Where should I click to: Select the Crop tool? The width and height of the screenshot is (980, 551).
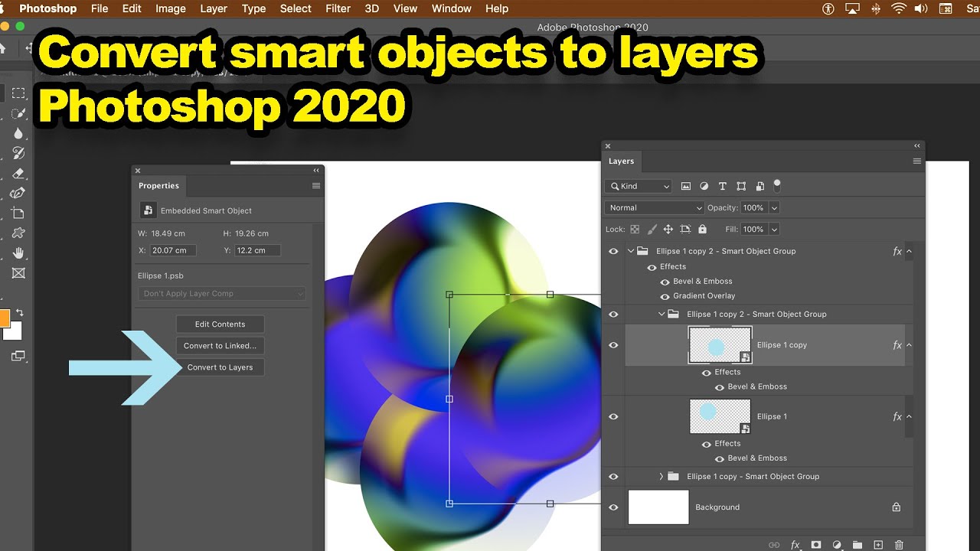18,214
